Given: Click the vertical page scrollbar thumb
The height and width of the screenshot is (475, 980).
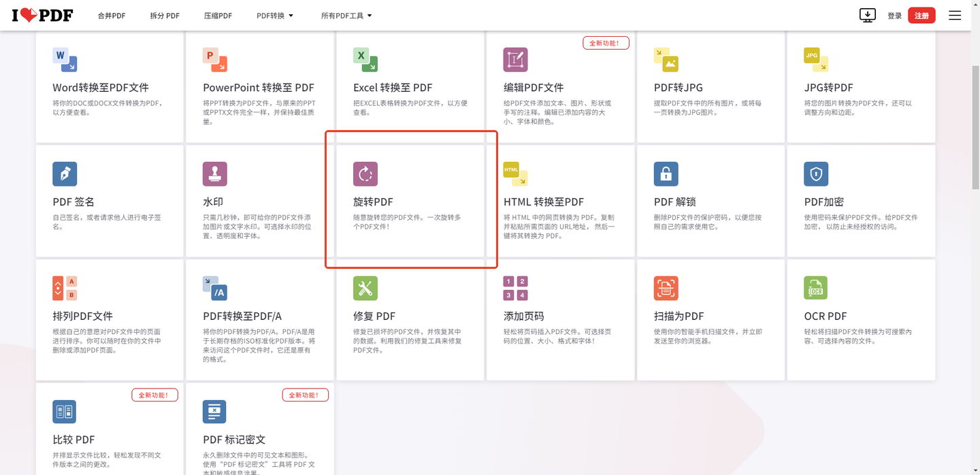Looking at the screenshot, I should click(x=975, y=126).
